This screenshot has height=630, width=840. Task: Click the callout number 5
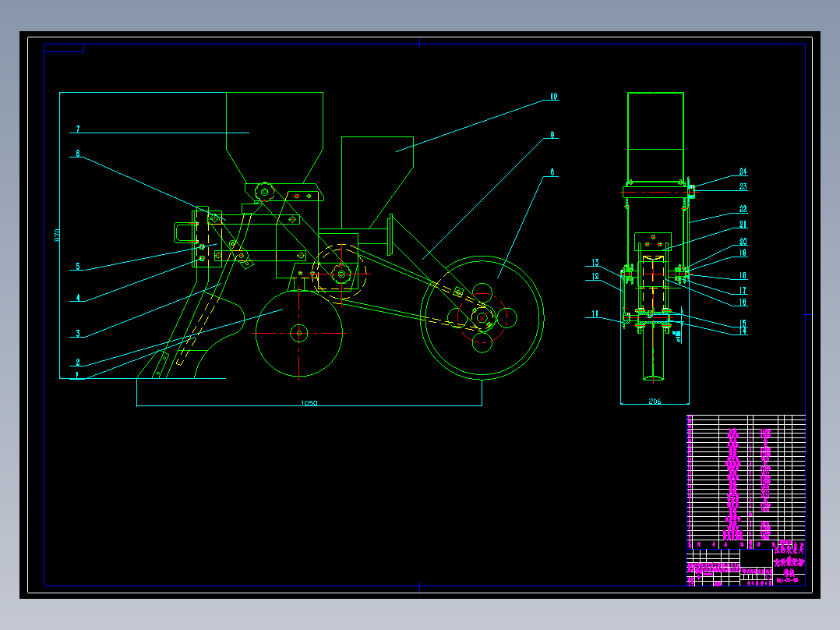pyautogui.click(x=78, y=267)
